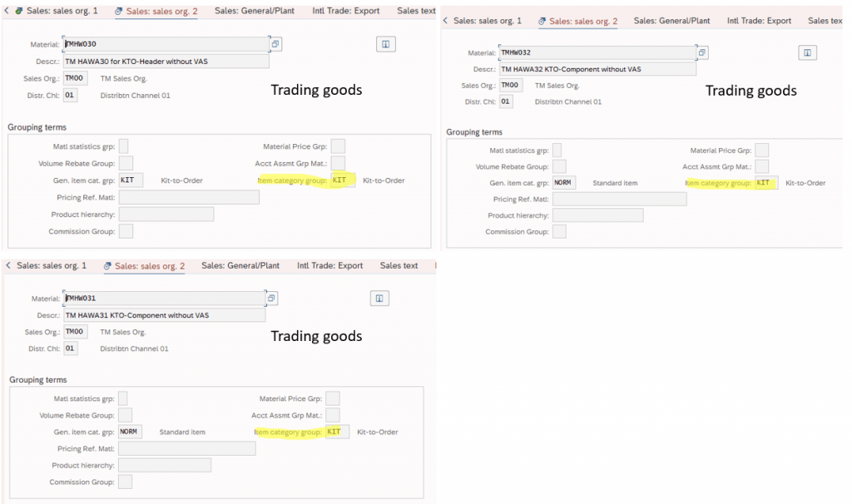Click Distr. Chl field in TMHW030 panel
The image size is (852, 504).
click(71, 95)
